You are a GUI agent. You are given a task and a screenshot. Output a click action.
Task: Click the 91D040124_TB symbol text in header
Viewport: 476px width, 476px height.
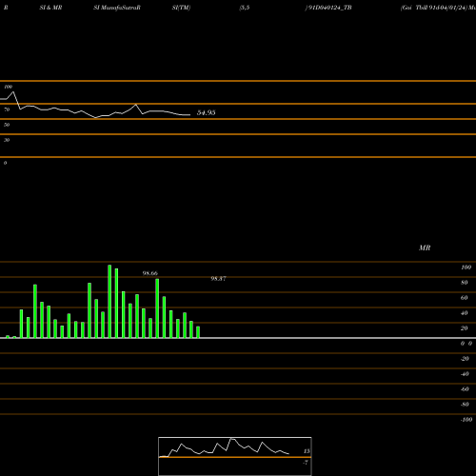[x=329, y=8]
